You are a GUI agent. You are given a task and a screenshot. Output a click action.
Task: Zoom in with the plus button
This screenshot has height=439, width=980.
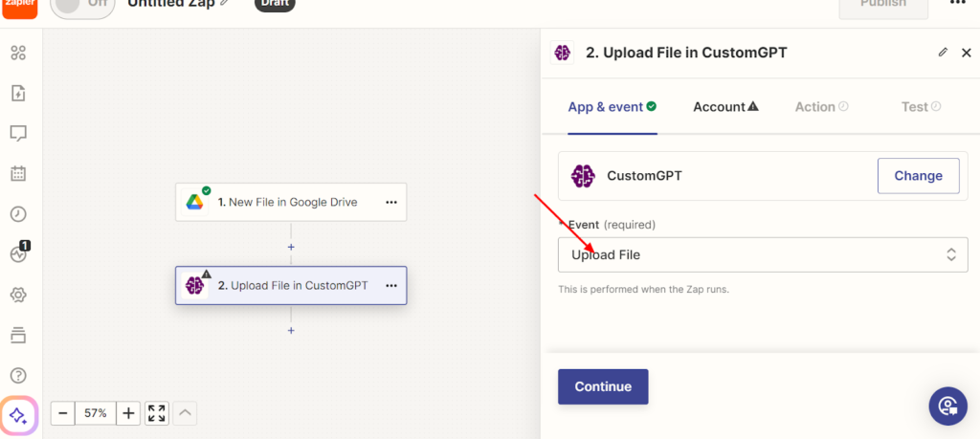point(129,413)
